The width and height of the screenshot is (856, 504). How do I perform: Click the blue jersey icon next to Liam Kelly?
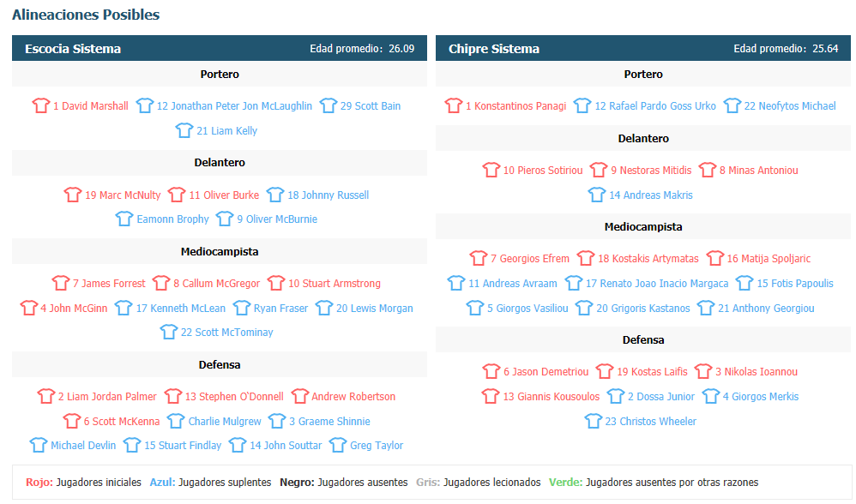tap(184, 130)
